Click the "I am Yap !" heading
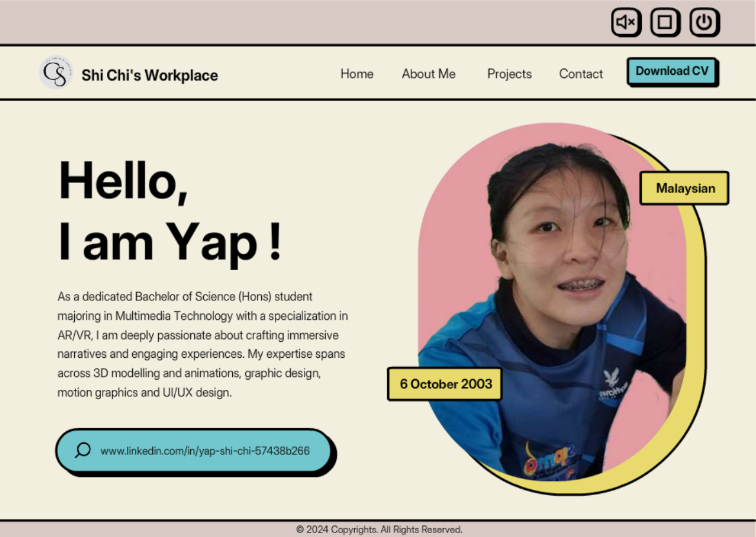756x537 pixels. tap(170, 241)
